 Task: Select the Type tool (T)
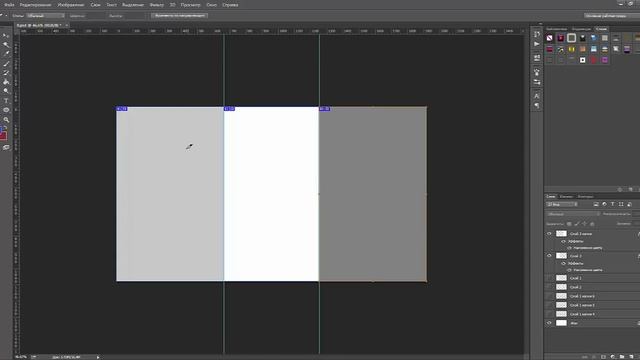pos(6,101)
